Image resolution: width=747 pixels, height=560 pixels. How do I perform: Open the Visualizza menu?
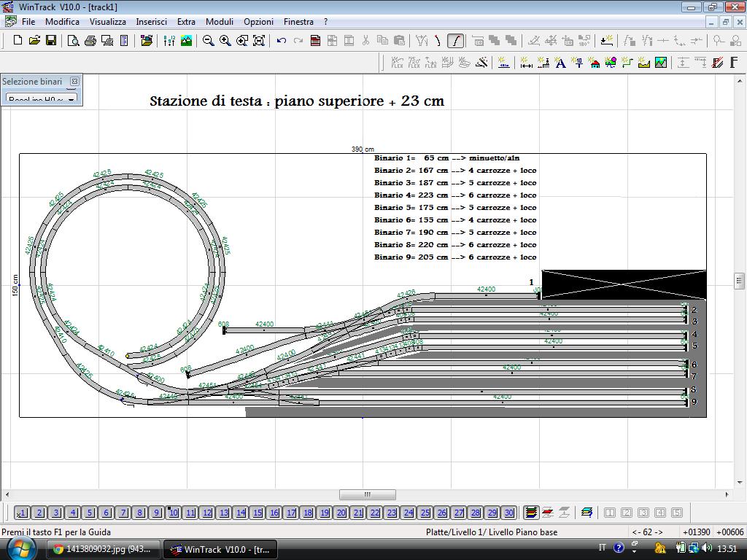(108, 22)
